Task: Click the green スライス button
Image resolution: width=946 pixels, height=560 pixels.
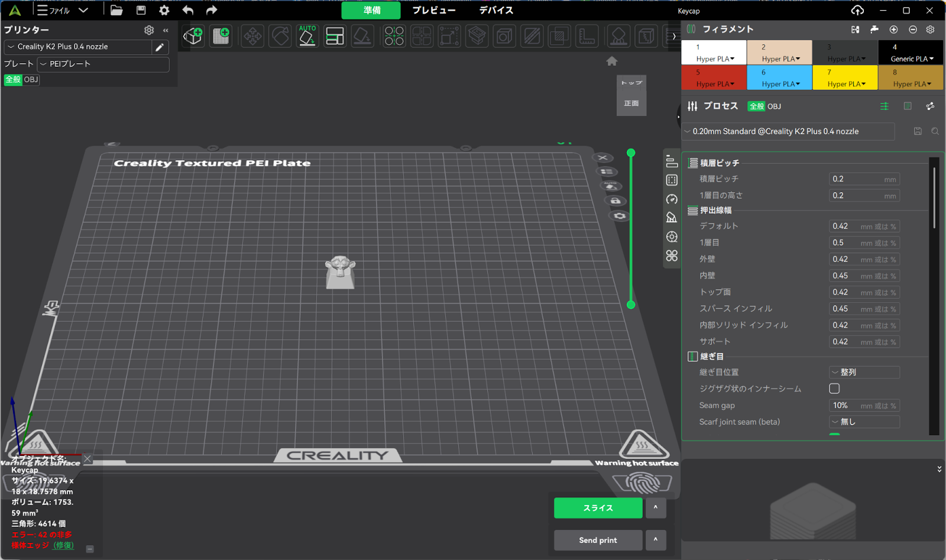Action: point(598,508)
